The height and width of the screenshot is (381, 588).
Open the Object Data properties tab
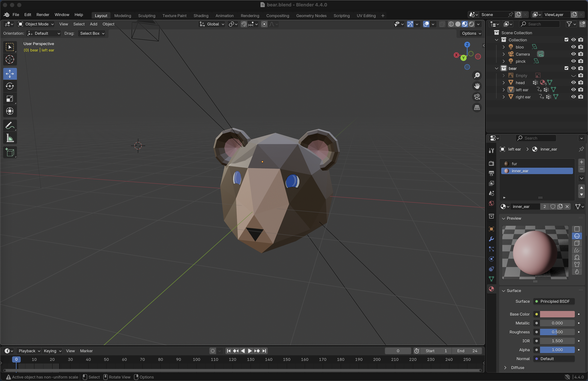pos(491,279)
